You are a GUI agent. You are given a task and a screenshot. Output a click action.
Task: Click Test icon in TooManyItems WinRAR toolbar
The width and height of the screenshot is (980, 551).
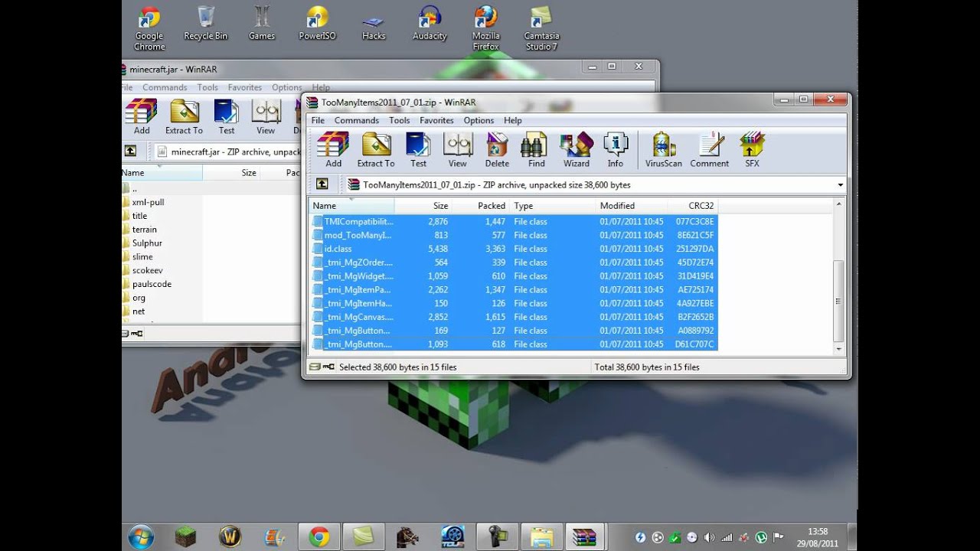(x=418, y=149)
